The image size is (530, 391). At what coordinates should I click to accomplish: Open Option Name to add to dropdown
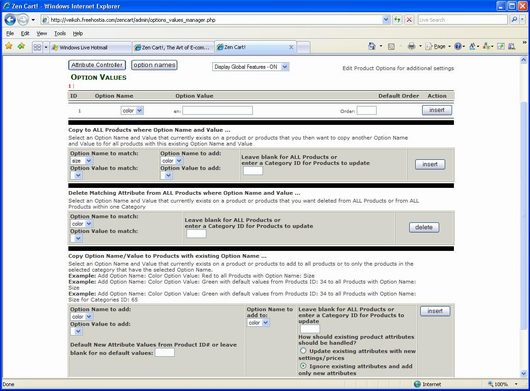[258, 323]
